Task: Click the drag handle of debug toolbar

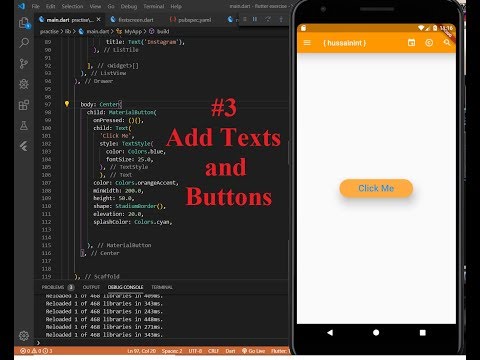Action: (x=245, y=19)
